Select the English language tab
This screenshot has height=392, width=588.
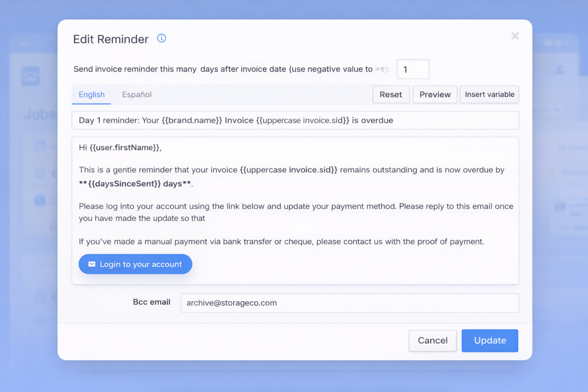pos(91,94)
